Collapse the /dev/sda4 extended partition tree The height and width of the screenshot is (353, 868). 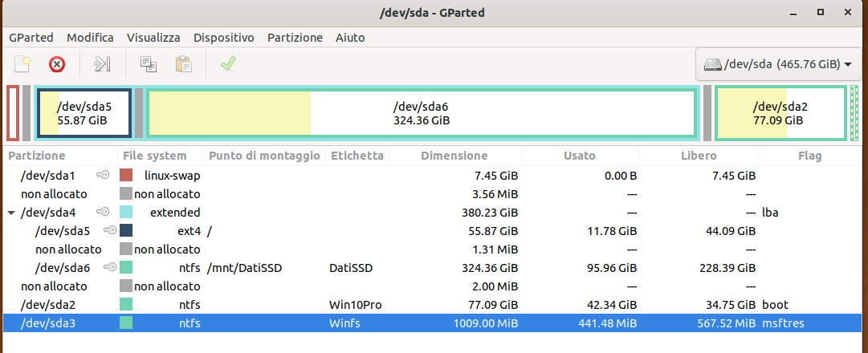[x=11, y=213]
